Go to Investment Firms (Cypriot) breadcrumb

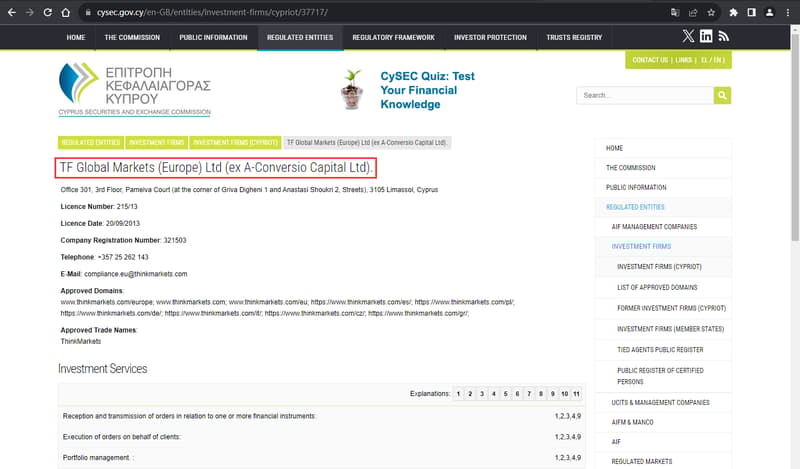click(235, 143)
